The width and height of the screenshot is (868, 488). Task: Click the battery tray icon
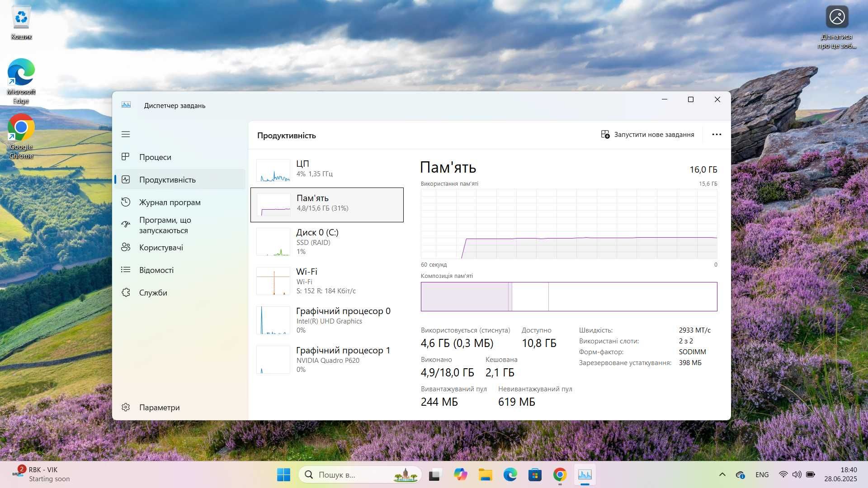(811, 474)
